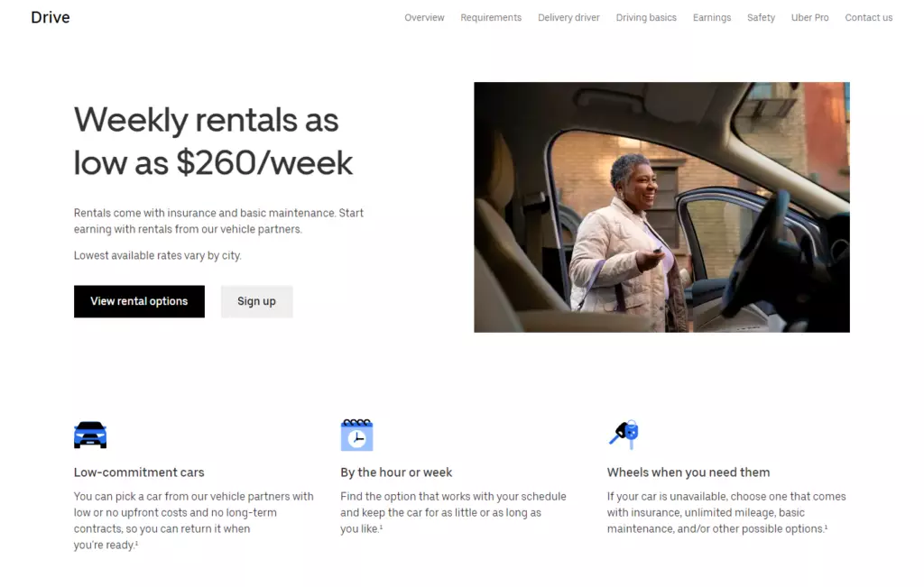This screenshot has width=924, height=587.
Task: Click Contact us link
Action: pos(869,18)
